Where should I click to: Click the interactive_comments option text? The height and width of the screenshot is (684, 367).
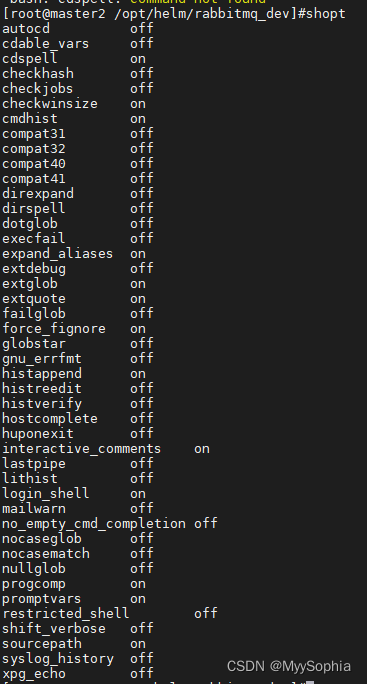pyautogui.click(x=82, y=449)
